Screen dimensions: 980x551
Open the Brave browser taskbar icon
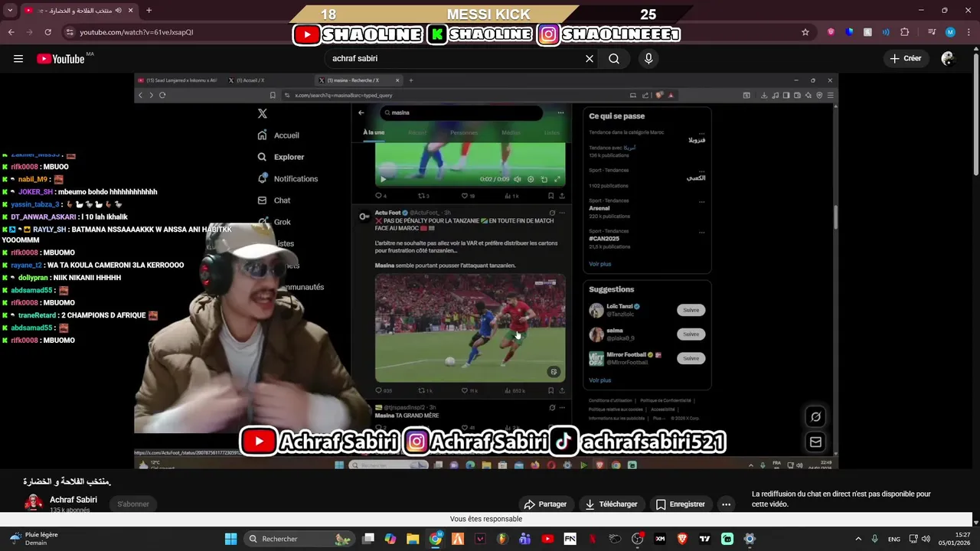coord(682,539)
